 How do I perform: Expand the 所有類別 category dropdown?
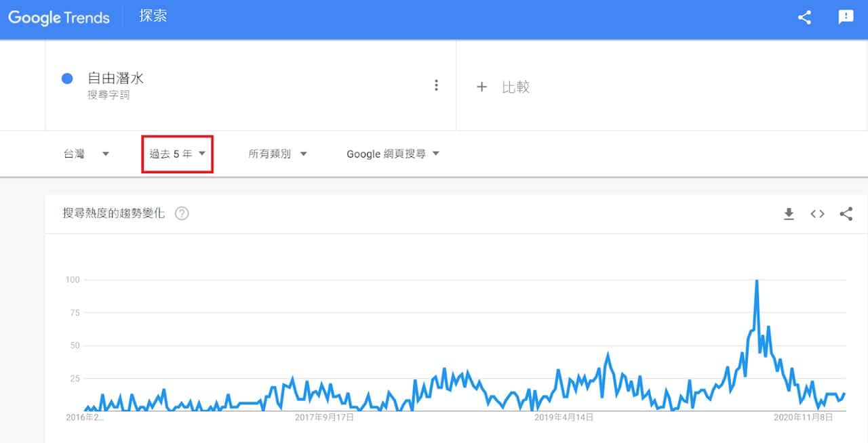(277, 154)
